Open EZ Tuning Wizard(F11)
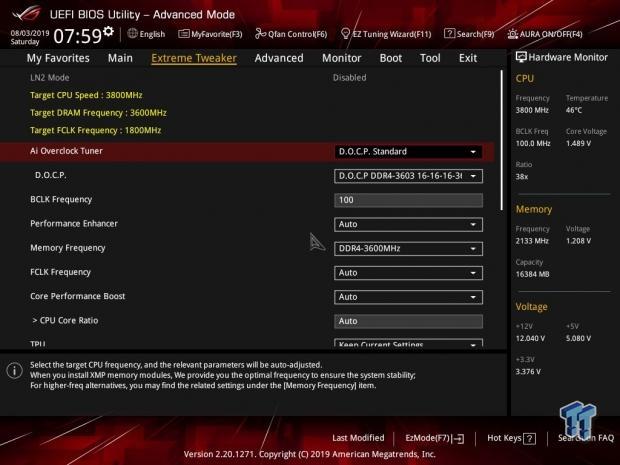 click(x=392, y=34)
